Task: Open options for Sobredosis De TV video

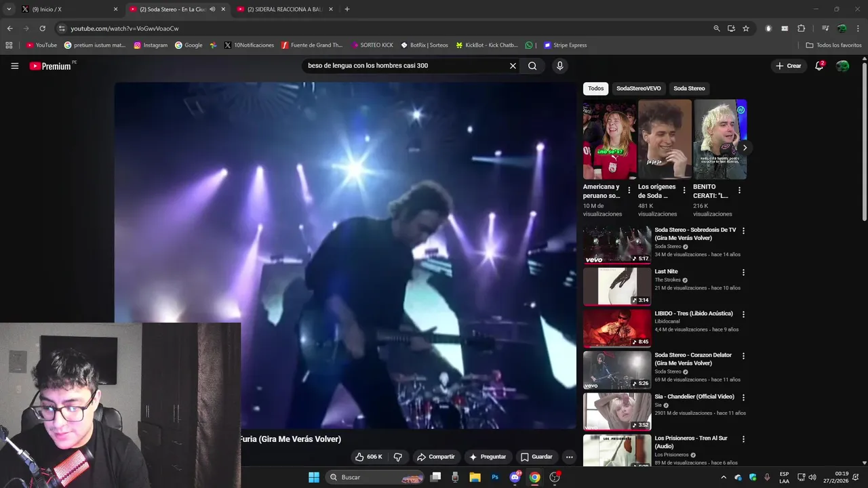Action: [743, 230]
